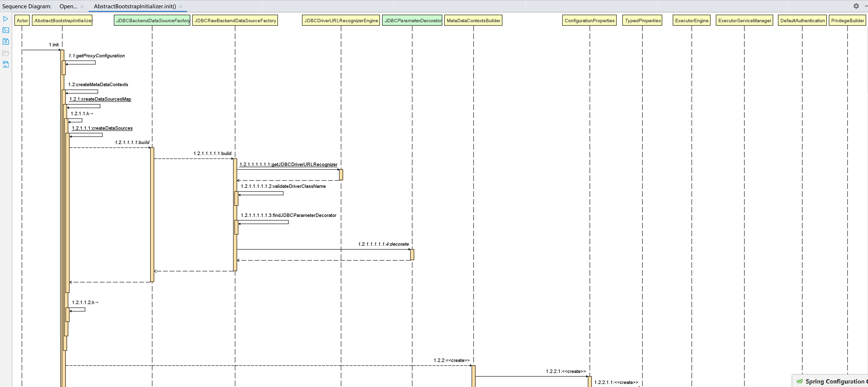Image resolution: width=868 pixels, height=387 pixels.
Task: Click the export as image icon
Action: click(x=6, y=30)
